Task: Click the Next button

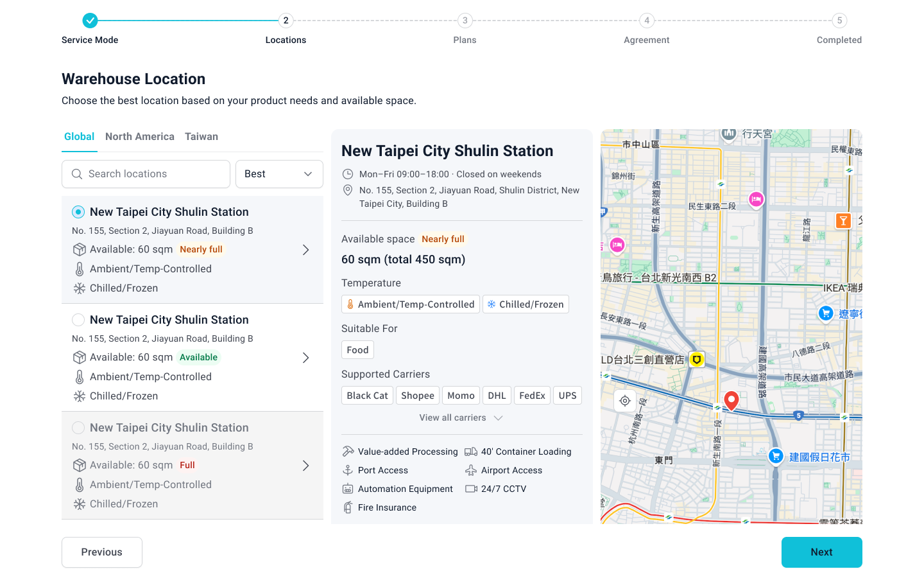Action: (x=821, y=552)
